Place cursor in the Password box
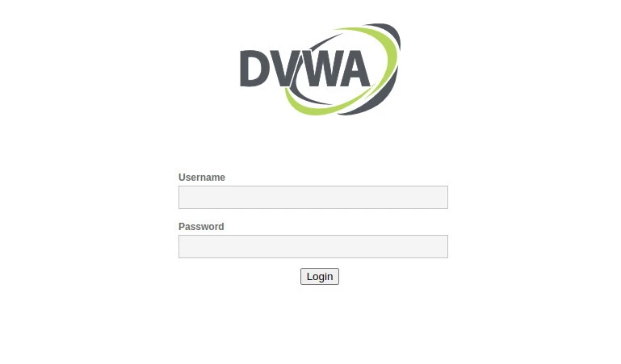The height and width of the screenshot is (364, 621). [x=313, y=246]
